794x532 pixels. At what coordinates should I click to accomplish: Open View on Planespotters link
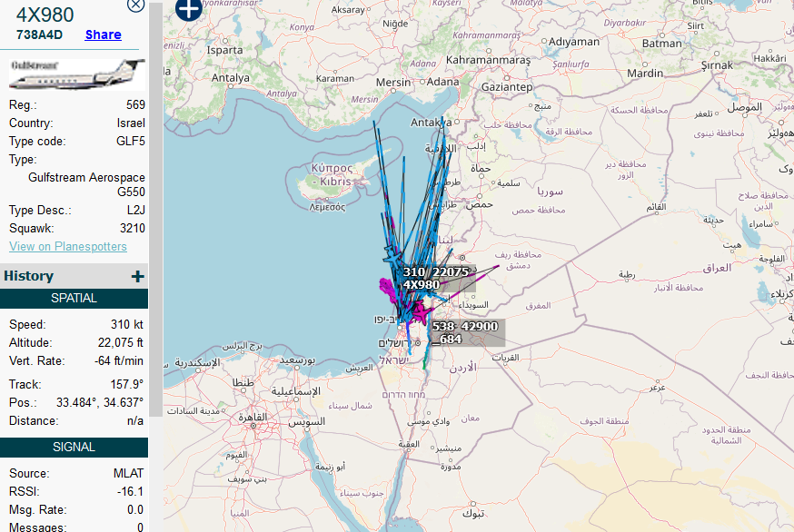(68, 247)
